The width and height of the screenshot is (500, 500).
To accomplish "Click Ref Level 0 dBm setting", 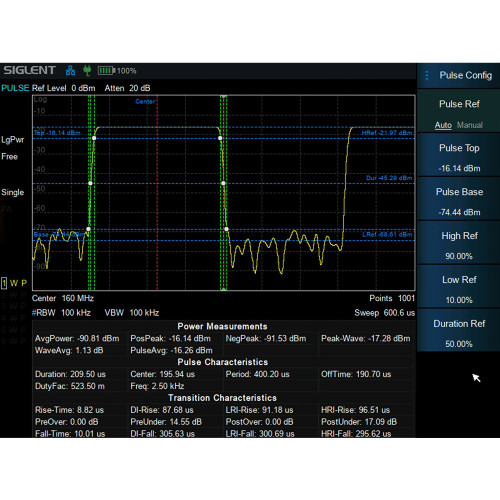I will click(x=64, y=88).
